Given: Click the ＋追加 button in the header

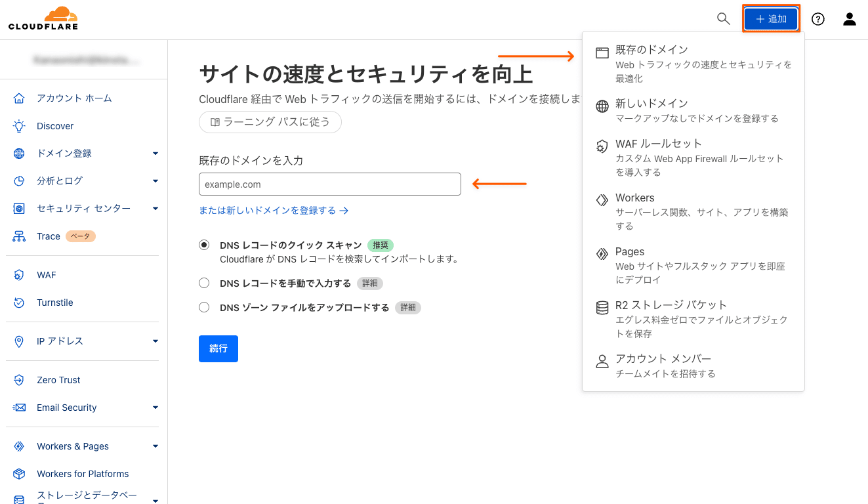Looking at the screenshot, I should coord(771,19).
